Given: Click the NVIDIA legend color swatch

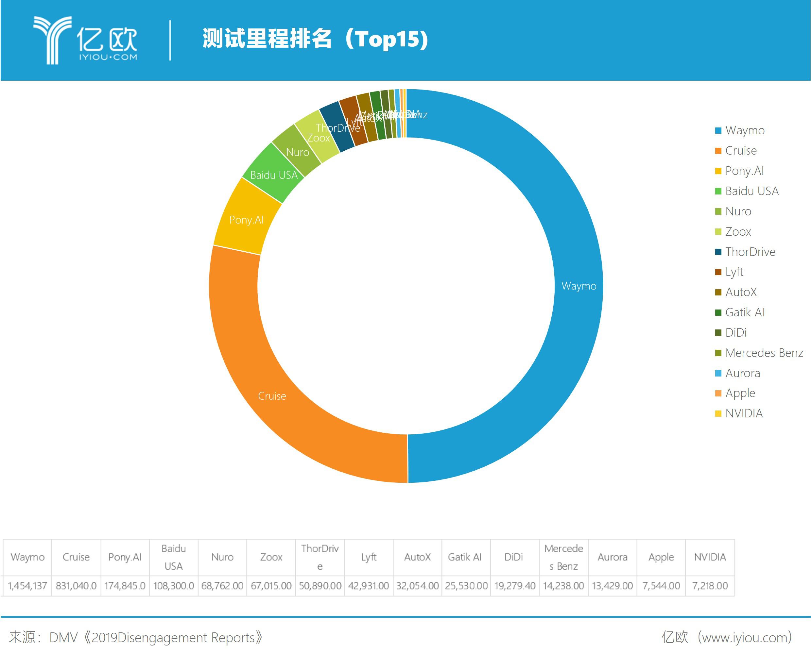Looking at the screenshot, I should 718,414.
